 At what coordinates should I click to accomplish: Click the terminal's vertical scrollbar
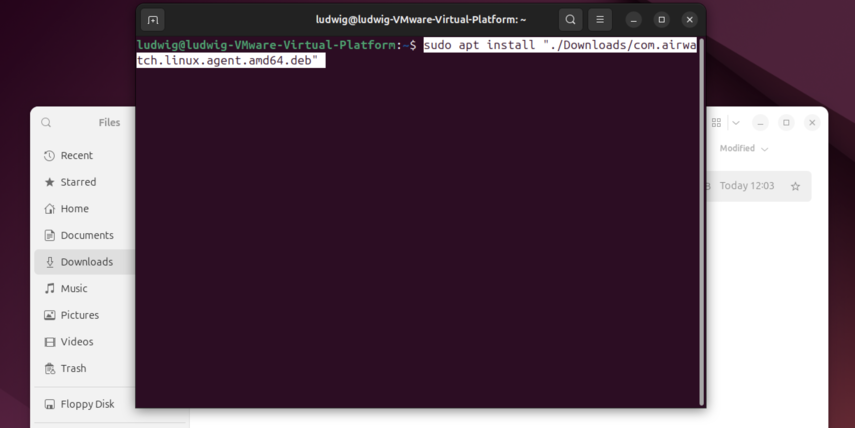701,220
